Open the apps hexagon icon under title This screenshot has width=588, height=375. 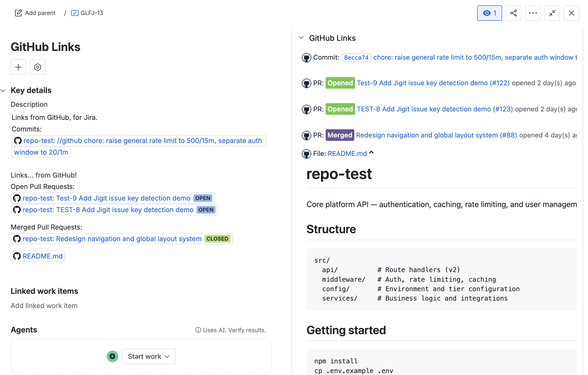38,67
